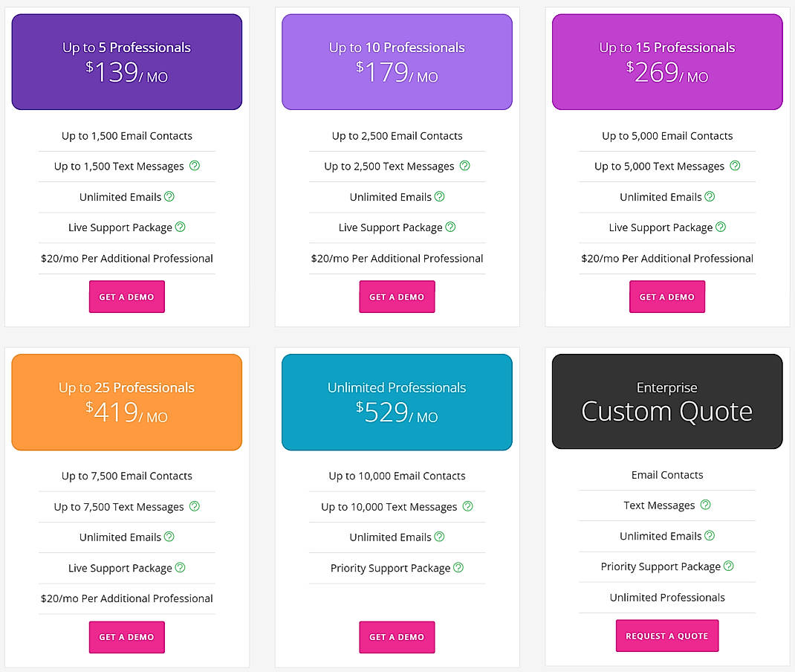The image size is (795, 672).
Task: Select the Up to 5 Professionals plan header
Action: [x=126, y=62]
